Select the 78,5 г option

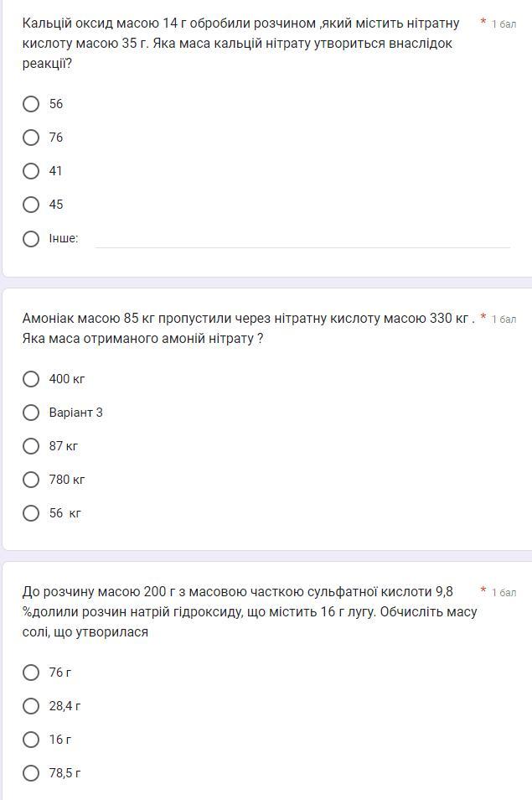(31, 773)
